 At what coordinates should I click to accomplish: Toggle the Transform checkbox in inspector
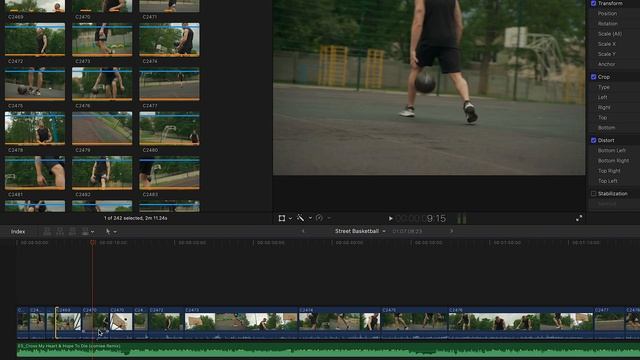tap(593, 3)
